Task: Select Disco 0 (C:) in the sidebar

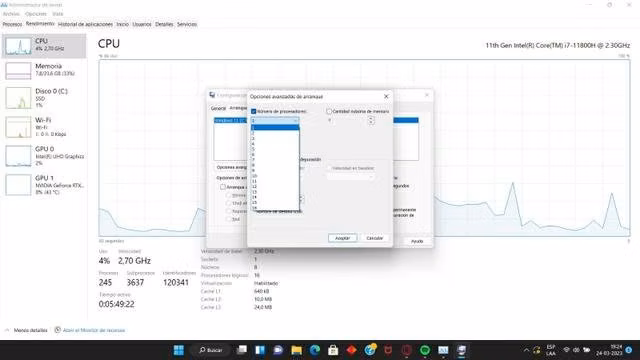Action: (x=44, y=98)
